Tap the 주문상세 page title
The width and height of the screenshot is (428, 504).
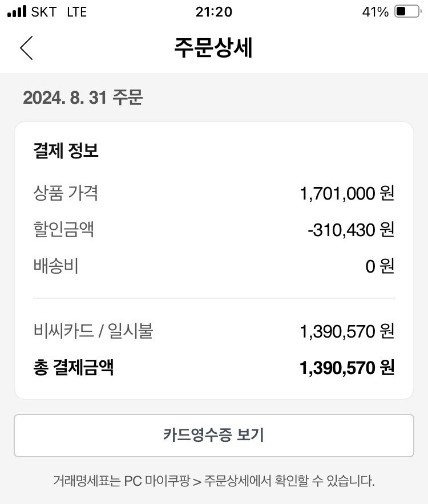pyautogui.click(x=213, y=48)
